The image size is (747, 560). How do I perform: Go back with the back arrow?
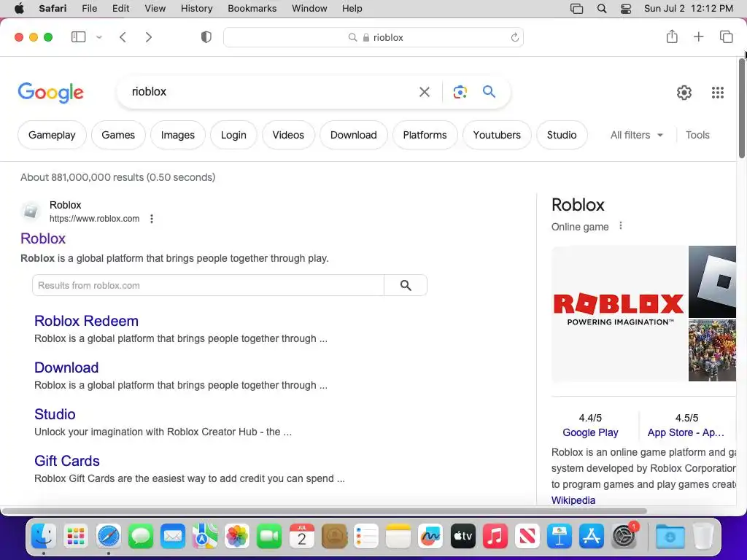pyautogui.click(x=123, y=37)
